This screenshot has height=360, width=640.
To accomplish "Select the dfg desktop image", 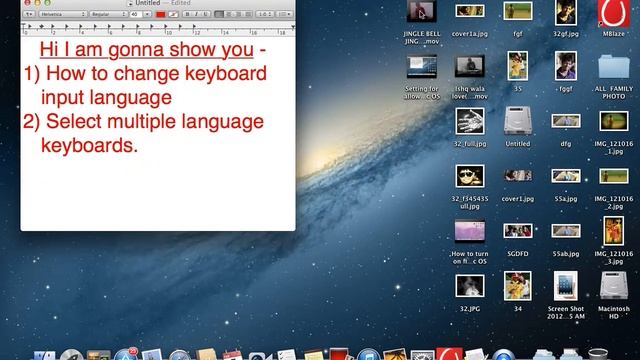I will tap(565, 130).
